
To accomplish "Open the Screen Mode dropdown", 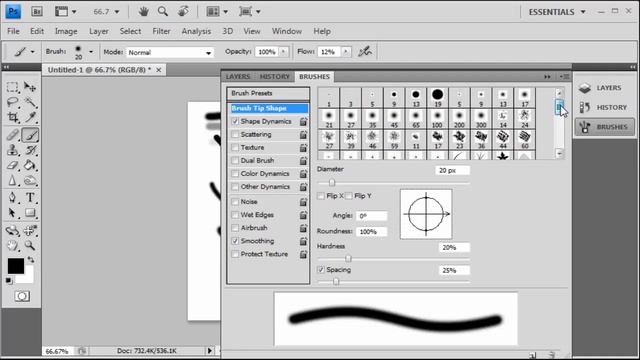I will click(x=250, y=11).
